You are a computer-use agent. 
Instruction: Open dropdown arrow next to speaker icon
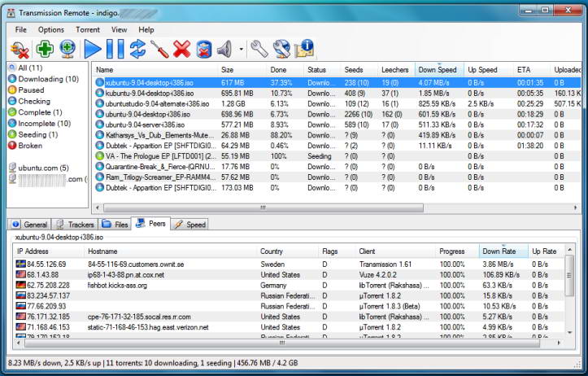point(241,49)
